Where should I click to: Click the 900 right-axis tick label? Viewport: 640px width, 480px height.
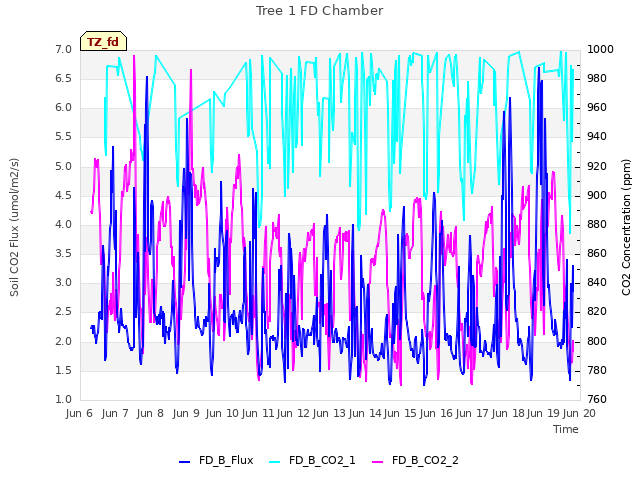[597, 196]
